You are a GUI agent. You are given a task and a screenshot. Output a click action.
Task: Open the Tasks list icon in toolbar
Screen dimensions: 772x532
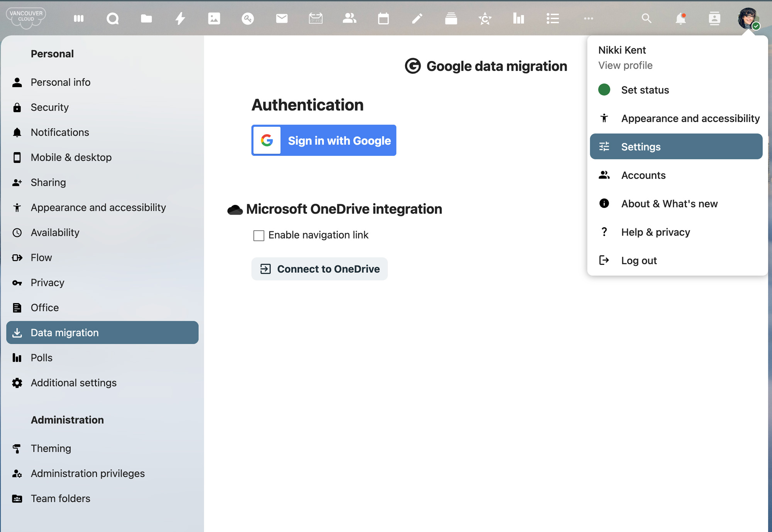coord(552,18)
